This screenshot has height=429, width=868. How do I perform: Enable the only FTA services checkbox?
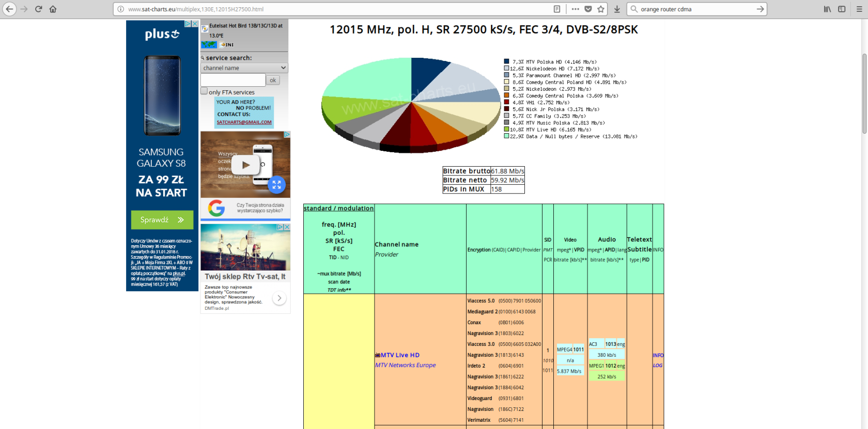point(204,91)
